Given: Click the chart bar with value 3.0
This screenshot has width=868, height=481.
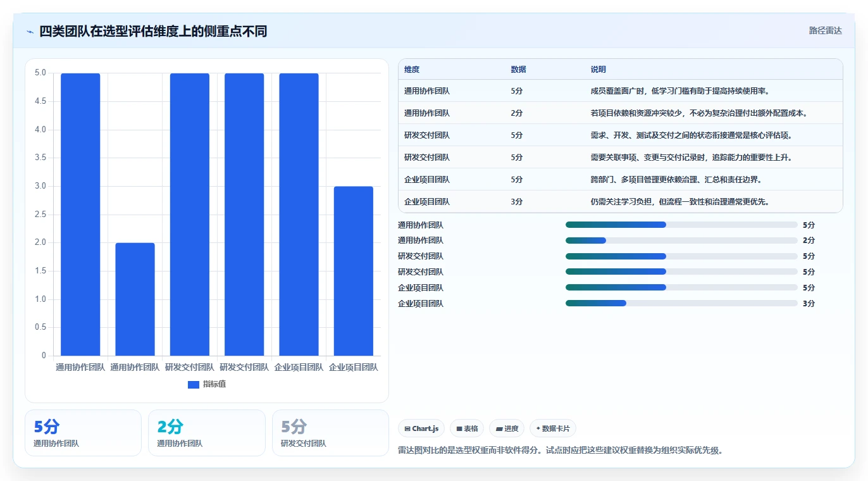Looking at the screenshot, I should coord(353,271).
